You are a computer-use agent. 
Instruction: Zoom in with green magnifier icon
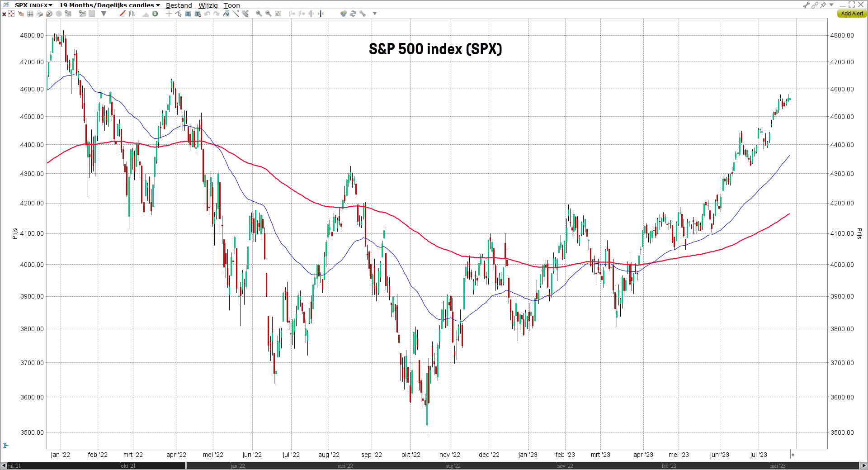[259, 14]
